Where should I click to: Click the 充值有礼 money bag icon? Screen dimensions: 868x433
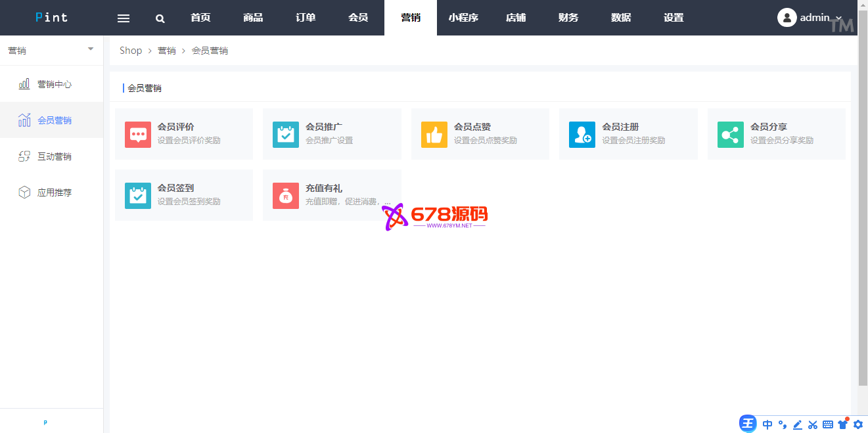285,196
